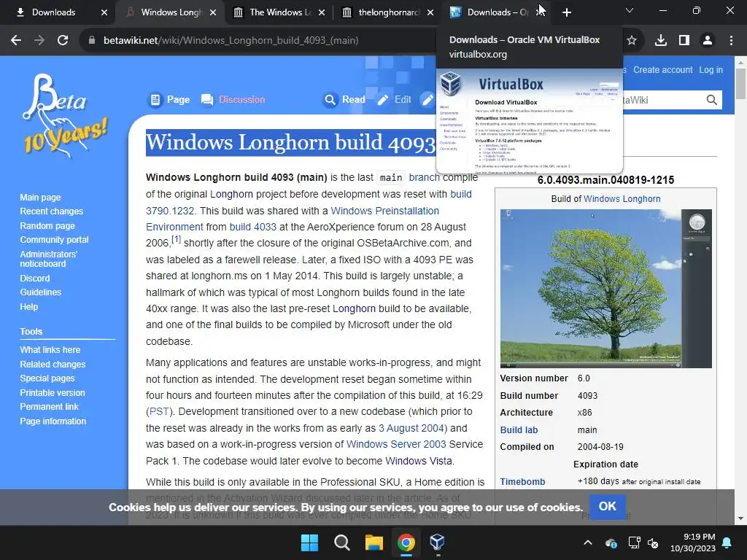Open the Chrome side panel icon

[x=684, y=41]
